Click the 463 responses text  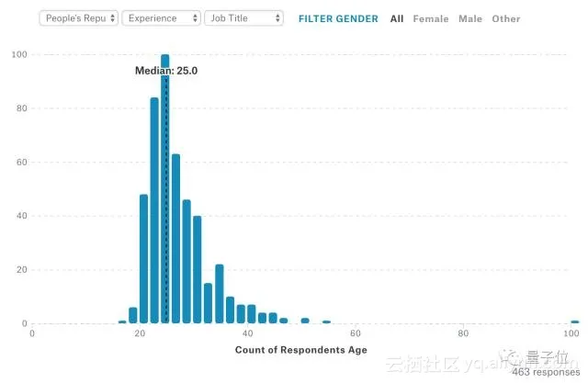point(546,373)
